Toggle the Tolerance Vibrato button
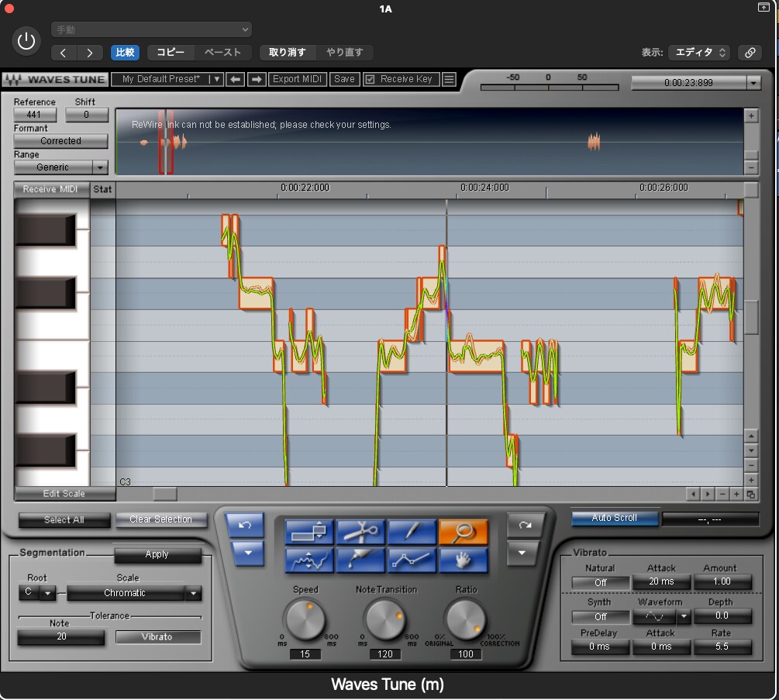This screenshot has width=779, height=700. pos(157,637)
